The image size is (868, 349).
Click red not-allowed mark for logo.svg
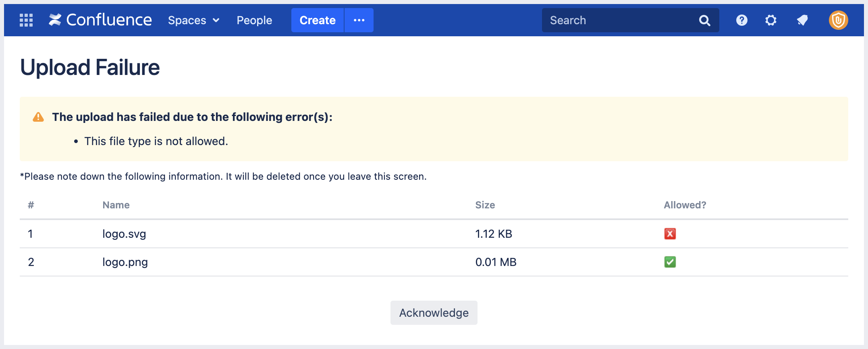pos(670,234)
